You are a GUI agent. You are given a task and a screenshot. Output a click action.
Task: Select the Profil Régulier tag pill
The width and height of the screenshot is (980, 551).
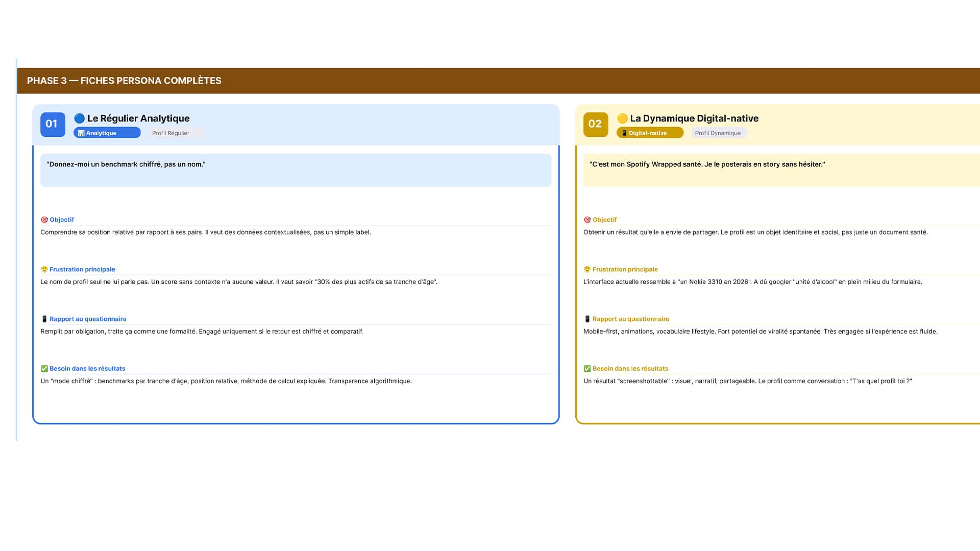(176, 133)
